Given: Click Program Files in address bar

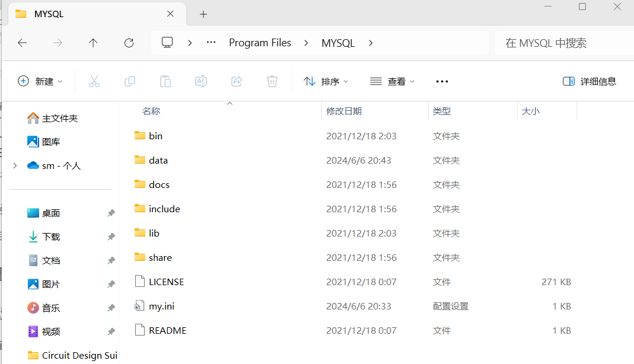Looking at the screenshot, I should [260, 43].
